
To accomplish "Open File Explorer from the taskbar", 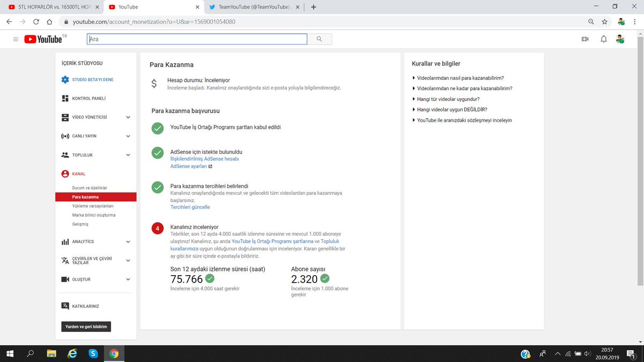I will click(52, 354).
